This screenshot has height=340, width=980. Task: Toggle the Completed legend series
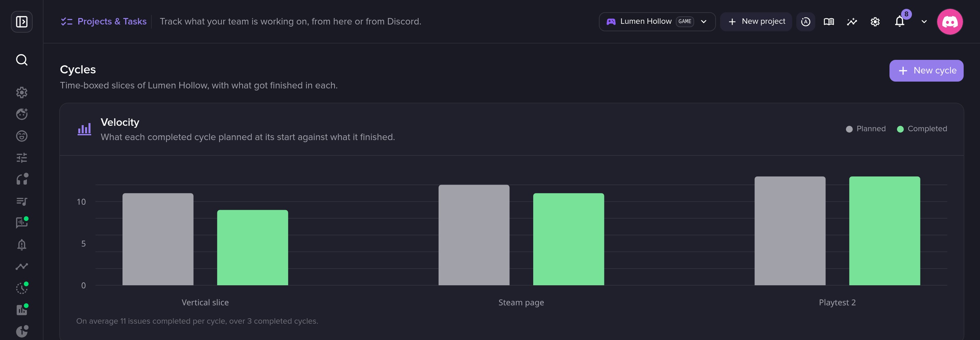(922, 129)
